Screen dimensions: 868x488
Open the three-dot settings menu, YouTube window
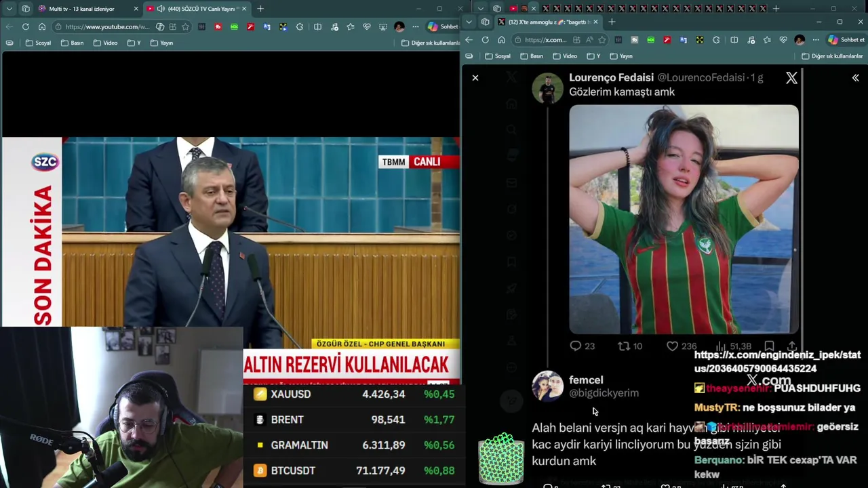416,26
